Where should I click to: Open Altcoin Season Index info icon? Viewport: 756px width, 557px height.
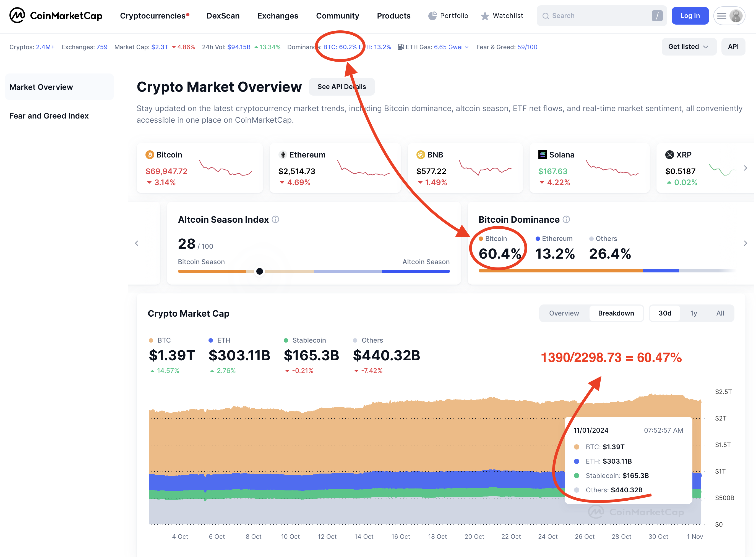[x=276, y=219]
